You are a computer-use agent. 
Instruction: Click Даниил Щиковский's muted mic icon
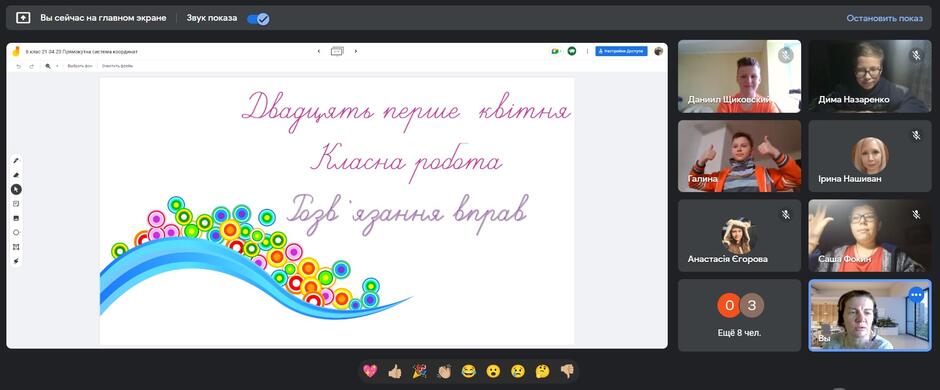pos(785,55)
